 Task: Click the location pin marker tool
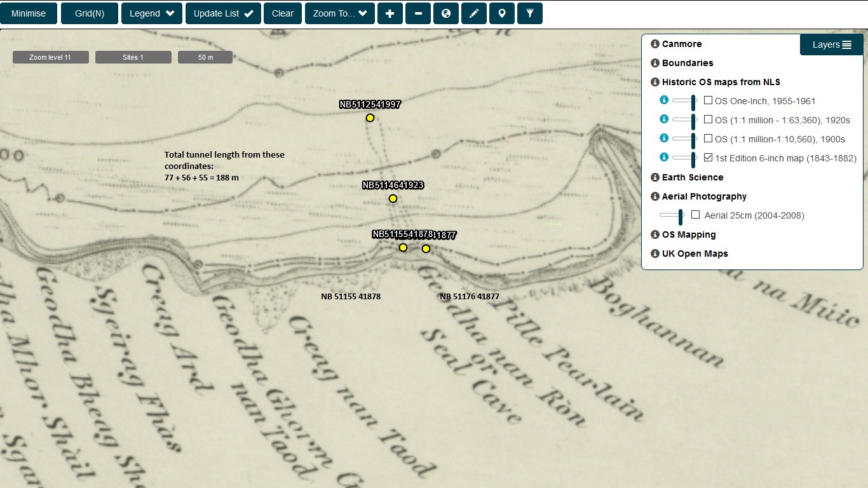501,13
